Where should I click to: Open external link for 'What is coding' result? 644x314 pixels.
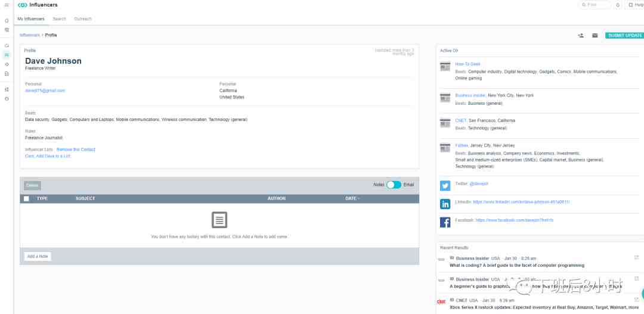pyautogui.click(x=637, y=258)
